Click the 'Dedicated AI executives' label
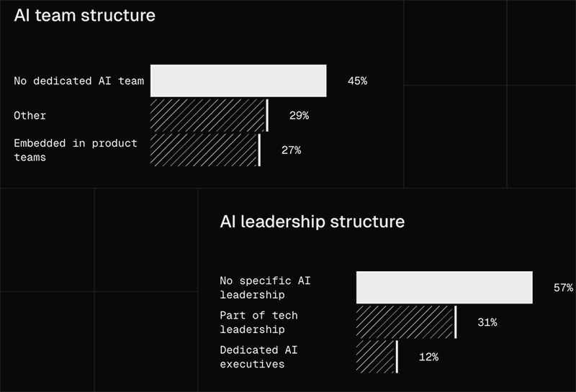 click(x=259, y=357)
